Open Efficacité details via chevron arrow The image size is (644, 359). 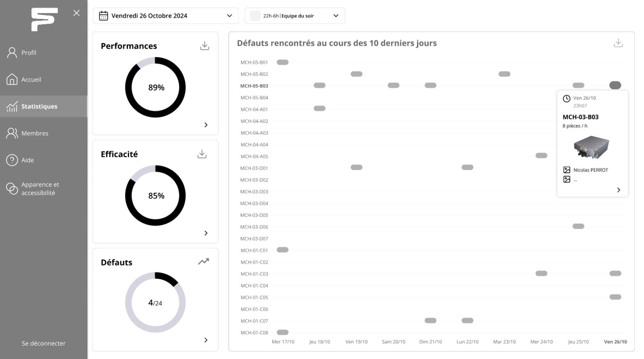(206, 233)
